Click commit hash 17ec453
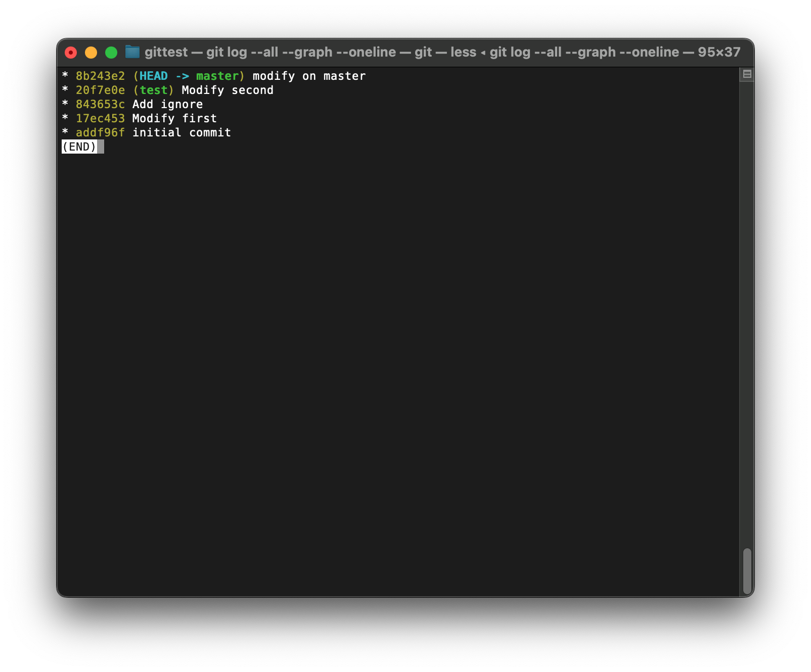 [100, 118]
